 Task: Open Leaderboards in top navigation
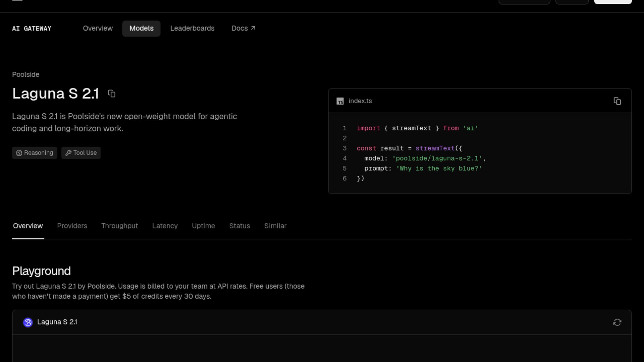pyautogui.click(x=192, y=28)
